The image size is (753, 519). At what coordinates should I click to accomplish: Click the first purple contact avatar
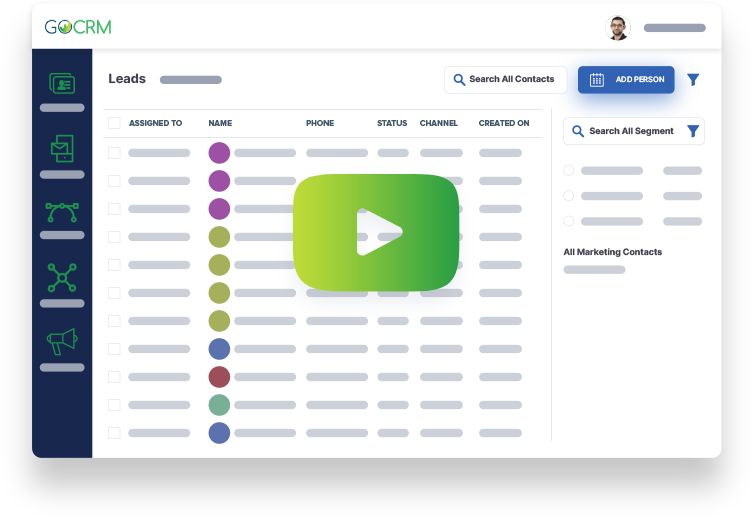coord(219,153)
